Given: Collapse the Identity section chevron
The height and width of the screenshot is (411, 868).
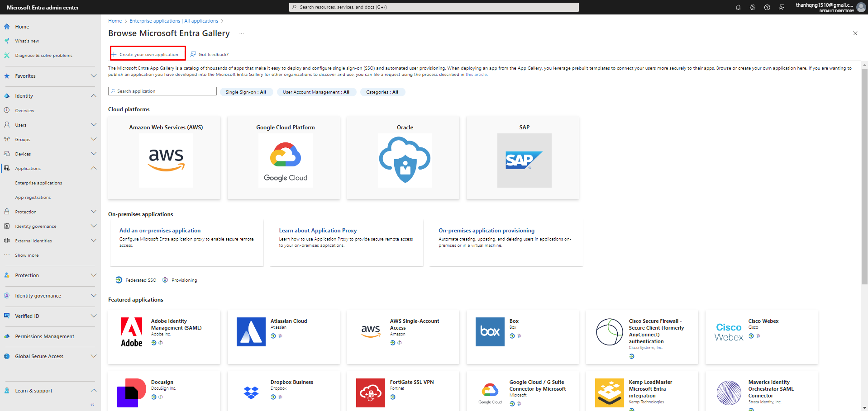Looking at the screenshot, I should 94,96.
